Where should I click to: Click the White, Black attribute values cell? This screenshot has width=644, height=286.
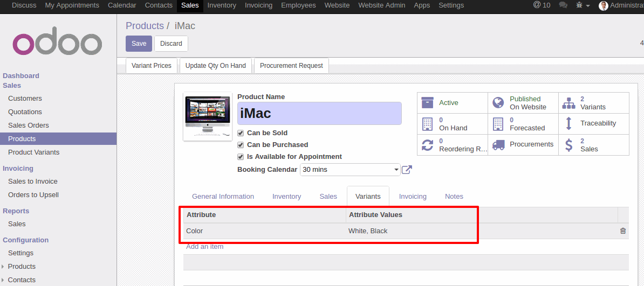481,231
